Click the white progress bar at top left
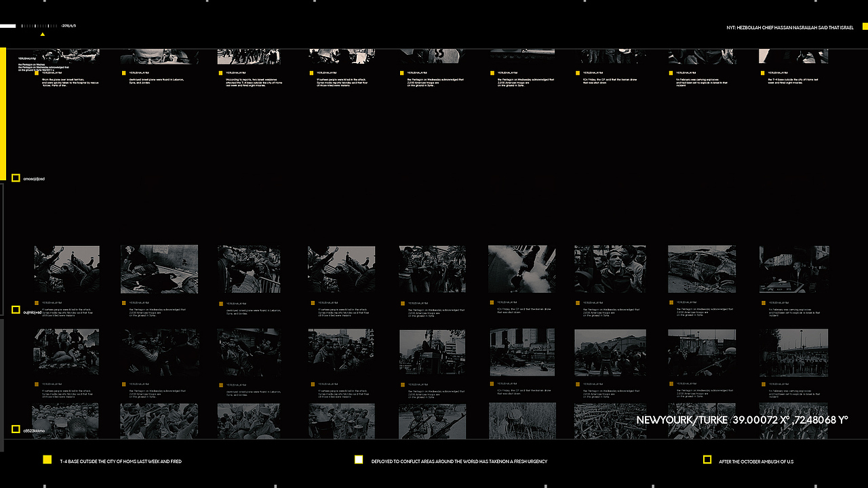 [7, 26]
